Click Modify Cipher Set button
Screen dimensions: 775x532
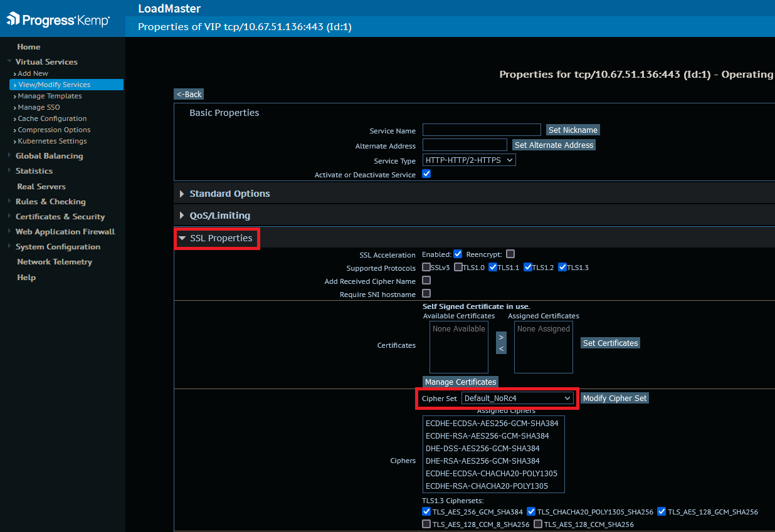pos(614,398)
